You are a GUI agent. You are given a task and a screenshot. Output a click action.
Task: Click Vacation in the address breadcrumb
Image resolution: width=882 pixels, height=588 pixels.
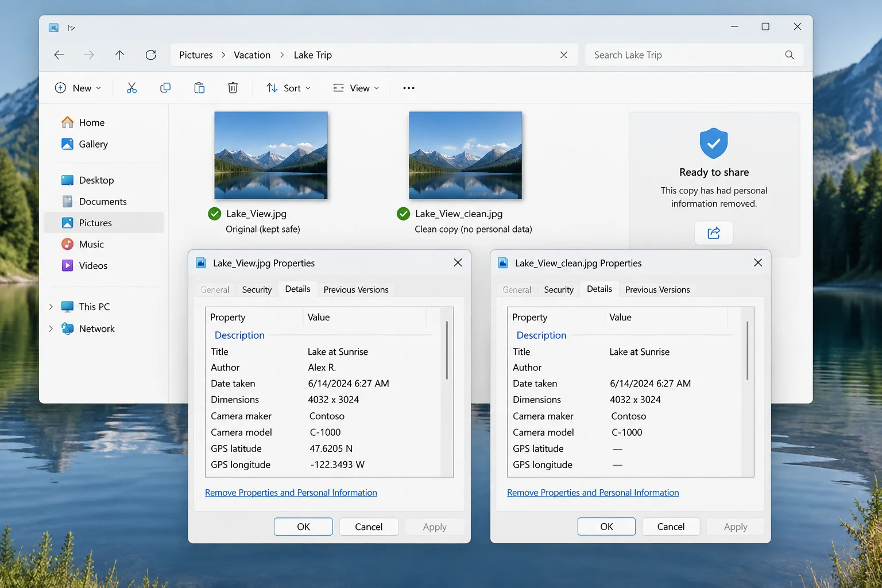252,55
